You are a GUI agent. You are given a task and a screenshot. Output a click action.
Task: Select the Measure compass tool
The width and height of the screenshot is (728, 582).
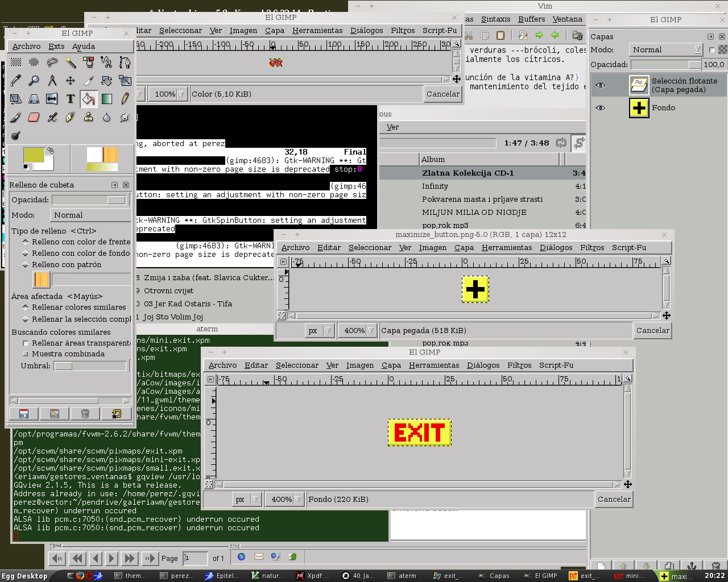coord(52,80)
